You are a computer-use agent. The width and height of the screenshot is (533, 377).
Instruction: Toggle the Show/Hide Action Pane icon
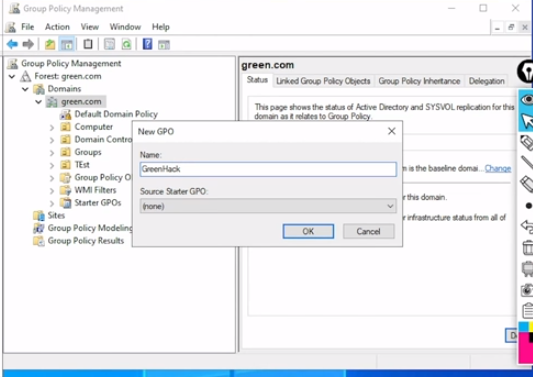tap(164, 45)
